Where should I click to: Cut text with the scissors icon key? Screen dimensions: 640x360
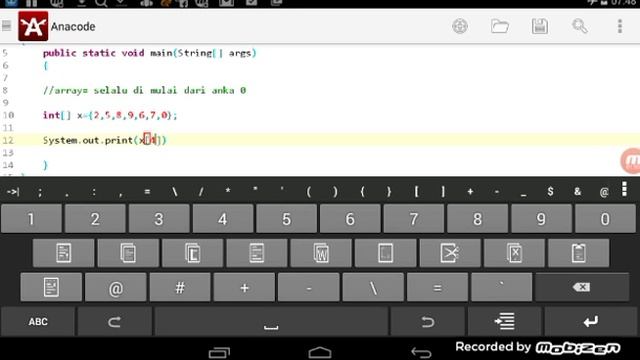(x=450, y=253)
